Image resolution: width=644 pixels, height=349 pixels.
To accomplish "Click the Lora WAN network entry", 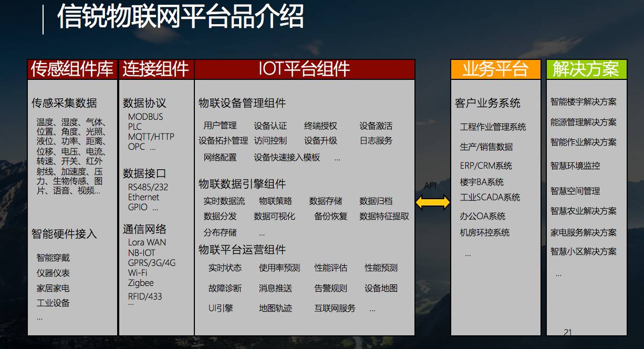I will point(147,242).
